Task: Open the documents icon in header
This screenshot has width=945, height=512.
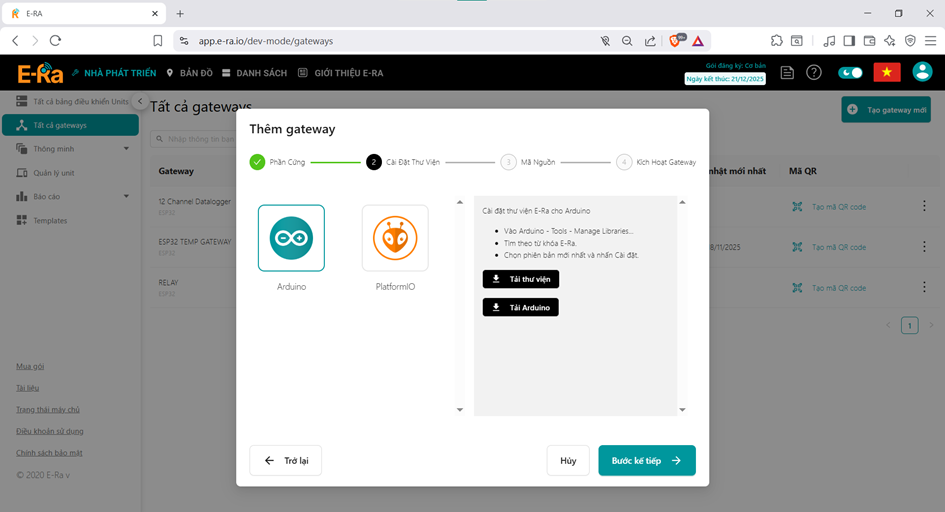Action: tap(788, 73)
